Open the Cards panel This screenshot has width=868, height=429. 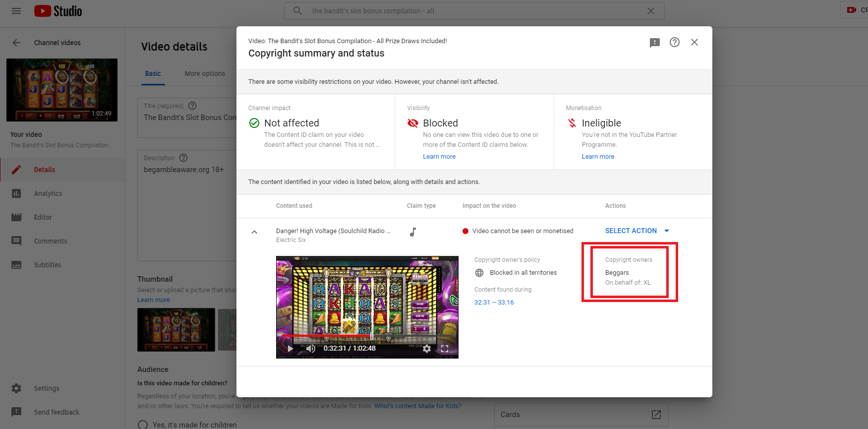(x=581, y=415)
